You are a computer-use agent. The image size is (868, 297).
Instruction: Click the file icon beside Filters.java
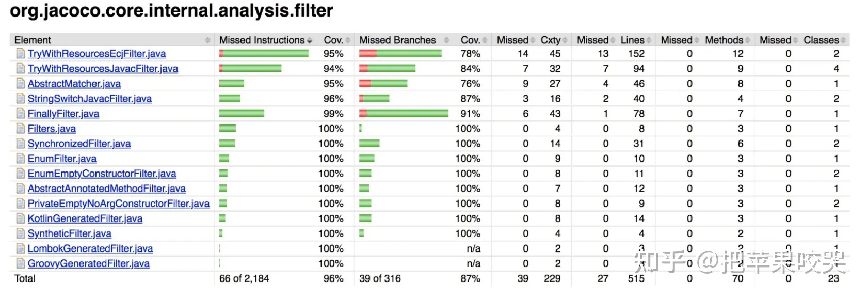(21, 129)
